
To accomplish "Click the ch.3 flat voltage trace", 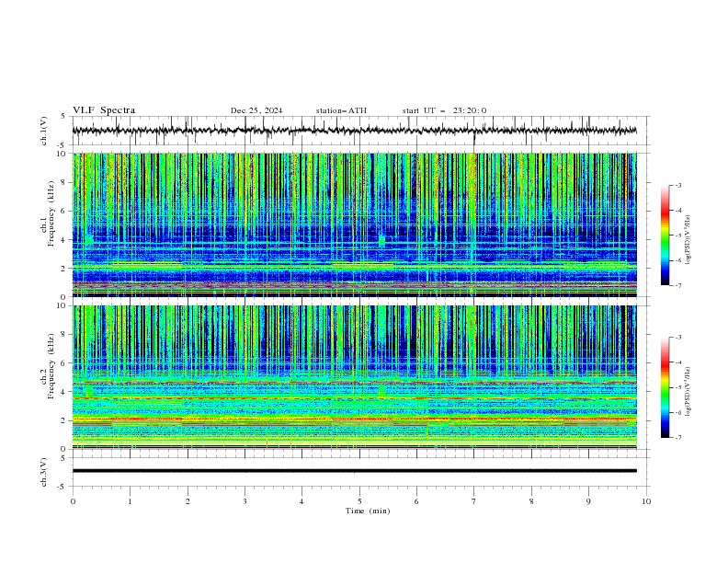I will point(354,471).
